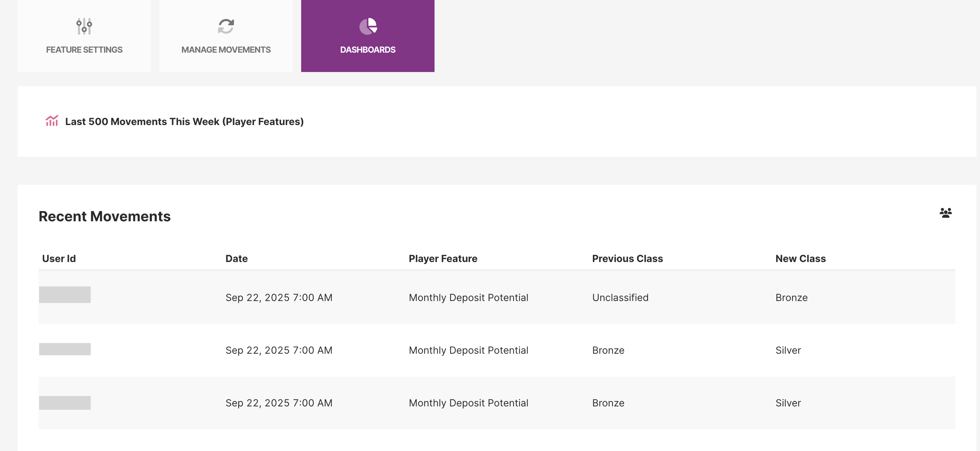Select the Unclassified previous class cell

[x=620, y=298]
